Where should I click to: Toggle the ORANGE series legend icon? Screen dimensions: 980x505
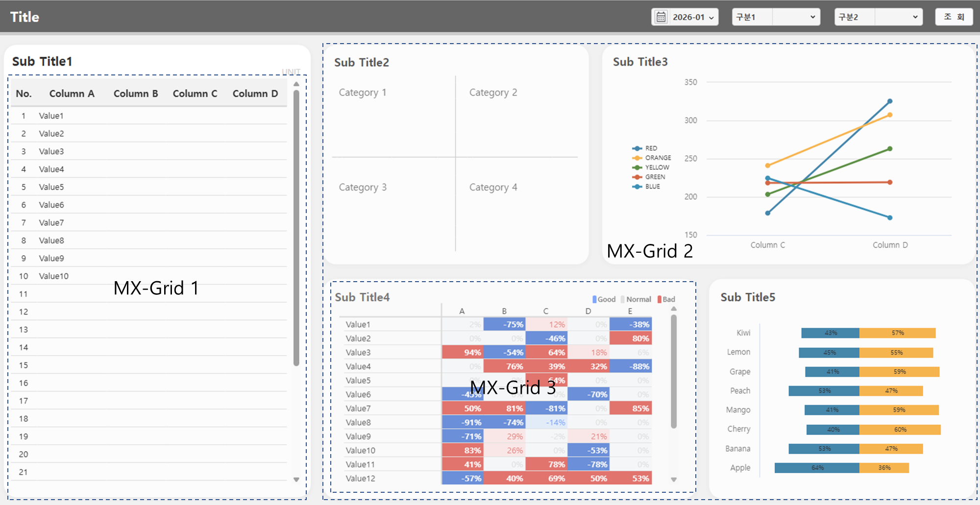tap(637, 158)
